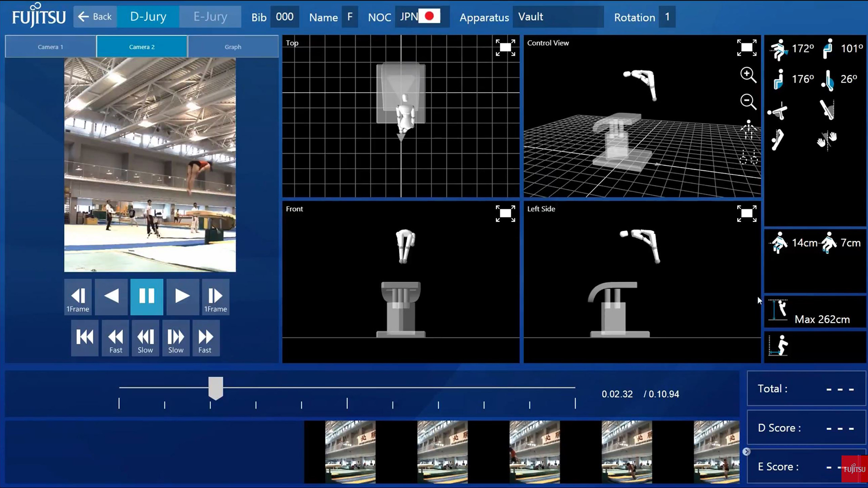Play the video forward
The height and width of the screenshot is (488, 868).
(182, 297)
